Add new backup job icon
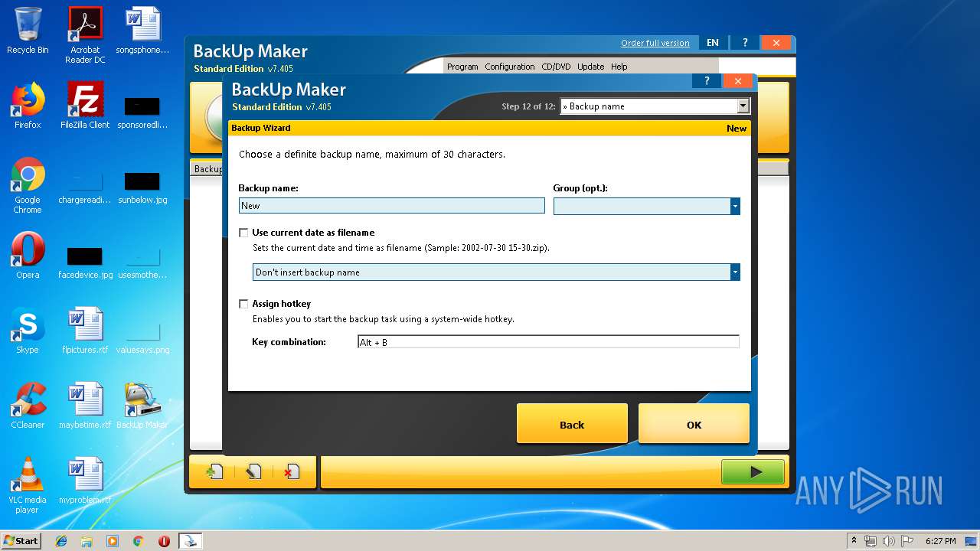This screenshot has width=980, height=551. 214,472
